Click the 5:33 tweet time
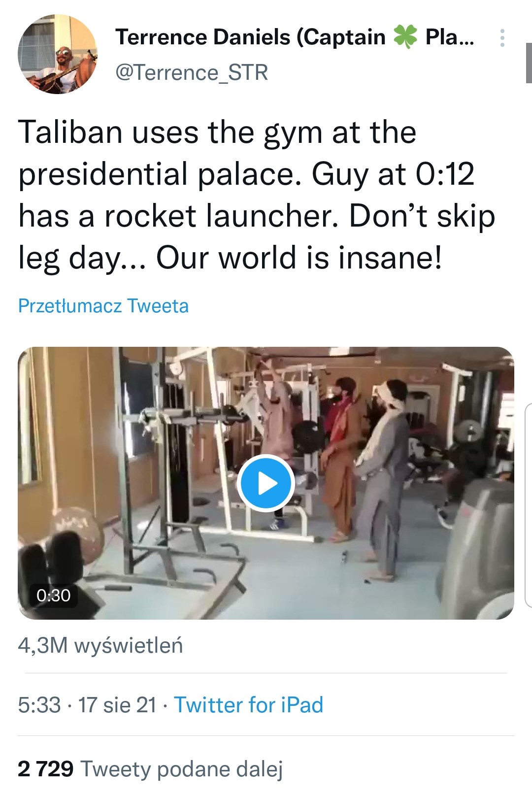Viewport: 532px width, 797px height. pyautogui.click(x=39, y=705)
